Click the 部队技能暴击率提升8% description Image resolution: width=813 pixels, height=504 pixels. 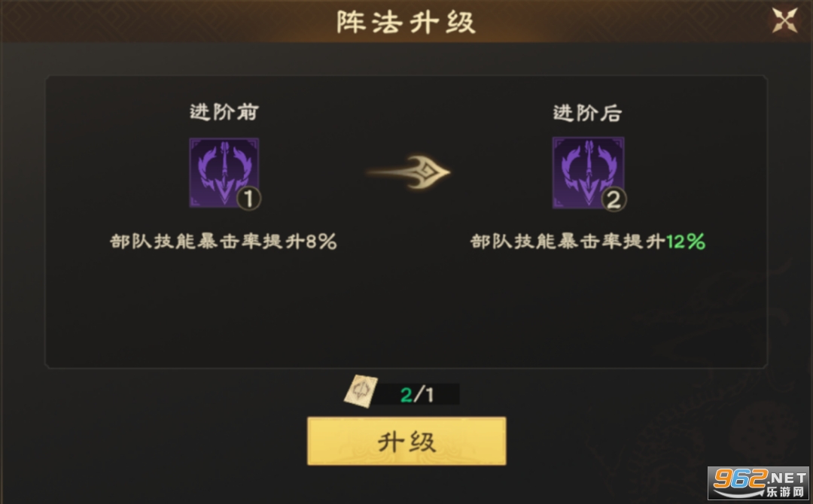224,241
